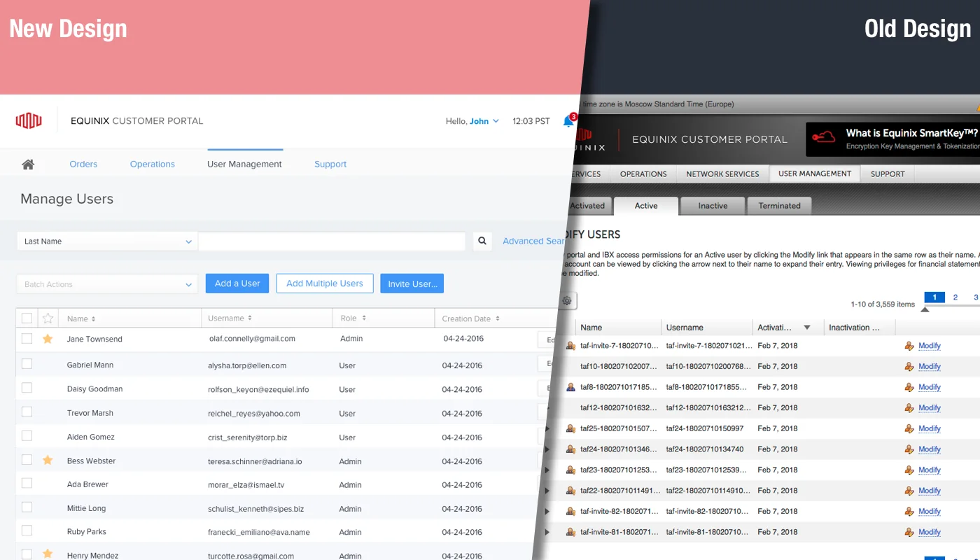This screenshot has height=560, width=980.
Task: Open the Last Name search filter dropdown
Action: tap(108, 241)
